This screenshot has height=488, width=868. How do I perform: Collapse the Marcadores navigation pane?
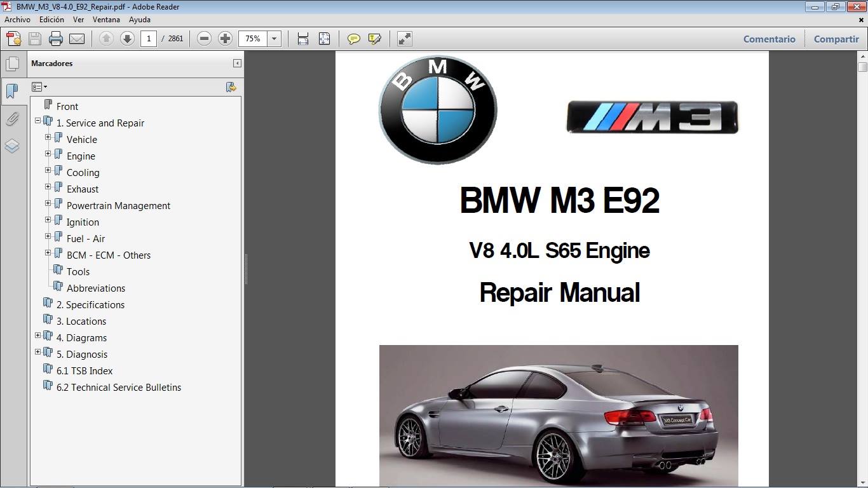point(237,64)
